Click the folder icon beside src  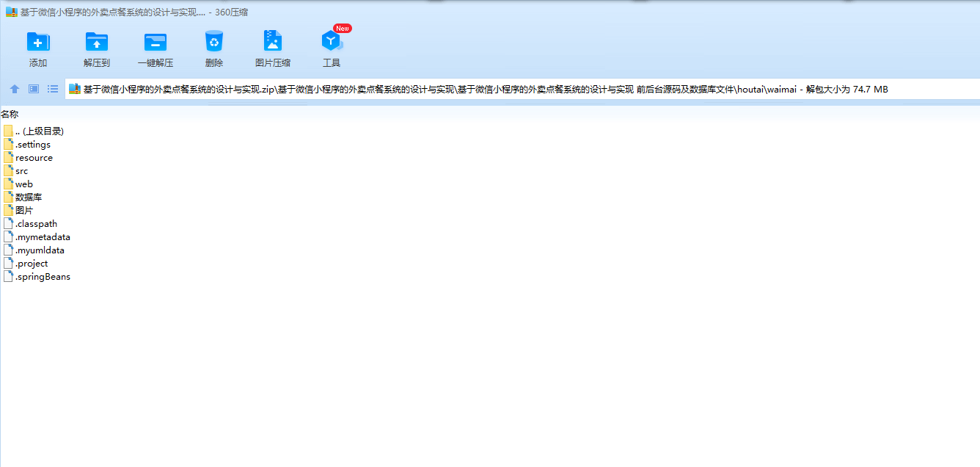coord(9,170)
